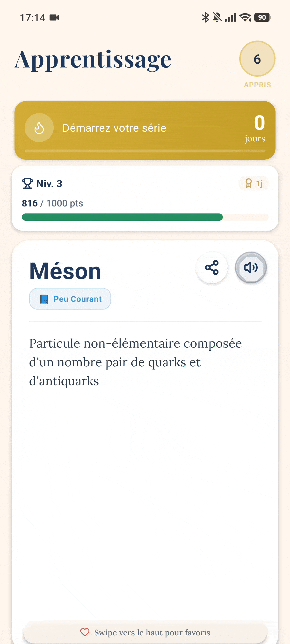The width and height of the screenshot is (290, 644).
Task: Tap the 1j ribbon badge
Action: pos(254,184)
